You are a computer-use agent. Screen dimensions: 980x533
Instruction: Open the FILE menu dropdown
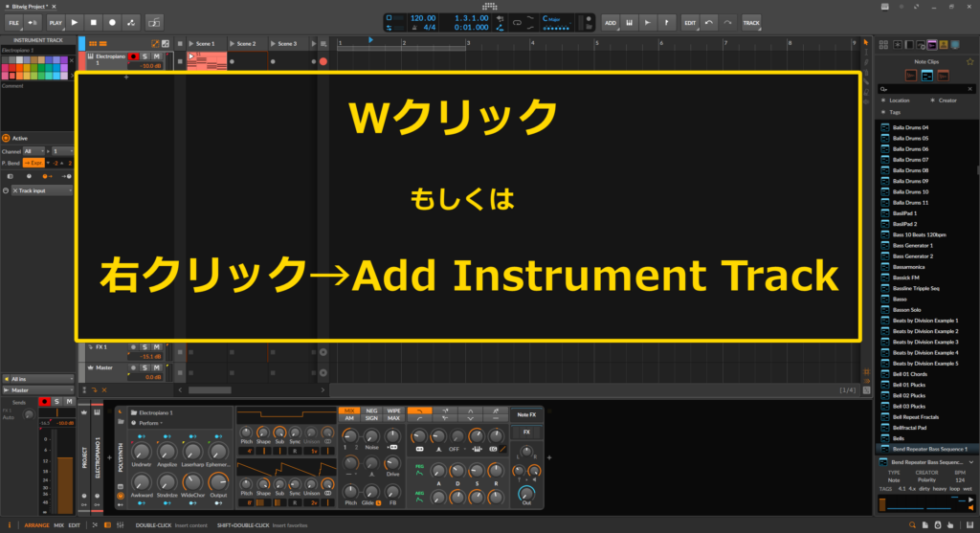pos(13,23)
